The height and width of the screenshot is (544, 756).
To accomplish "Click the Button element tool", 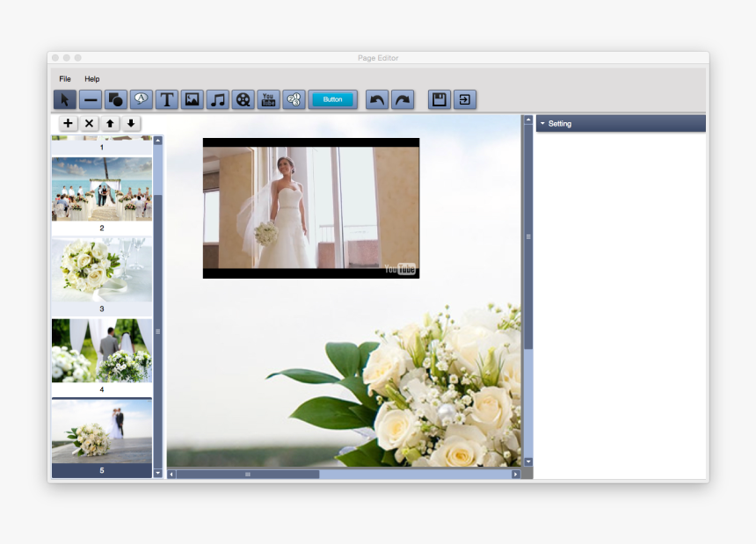I will pyautogui.click(x=333, y=99).
